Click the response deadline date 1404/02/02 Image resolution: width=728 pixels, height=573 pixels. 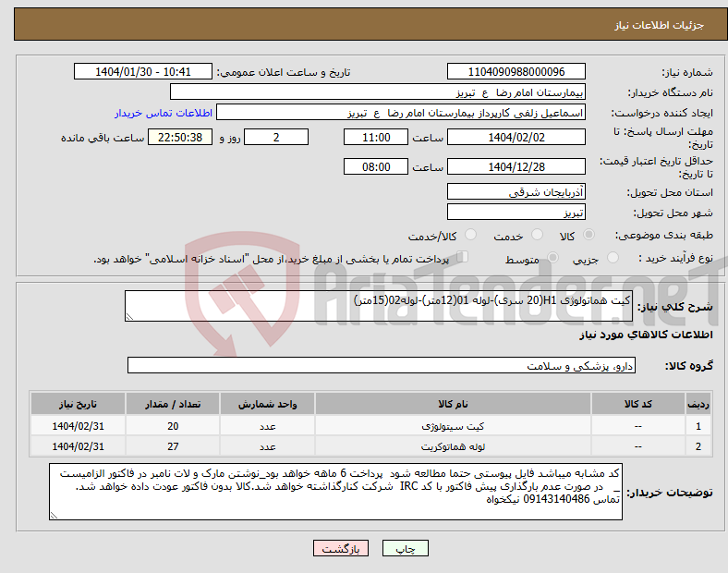(516, 137)
